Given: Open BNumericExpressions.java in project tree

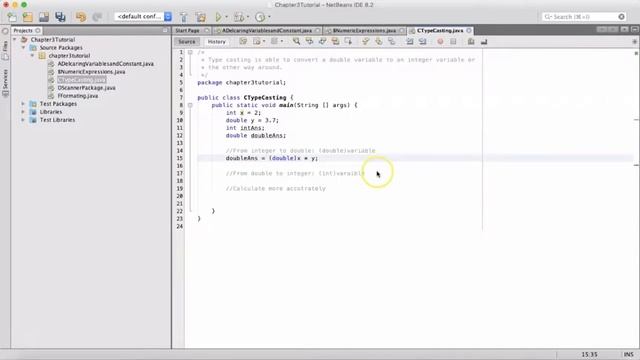Looking at the screenshot, I should [91, 72].
